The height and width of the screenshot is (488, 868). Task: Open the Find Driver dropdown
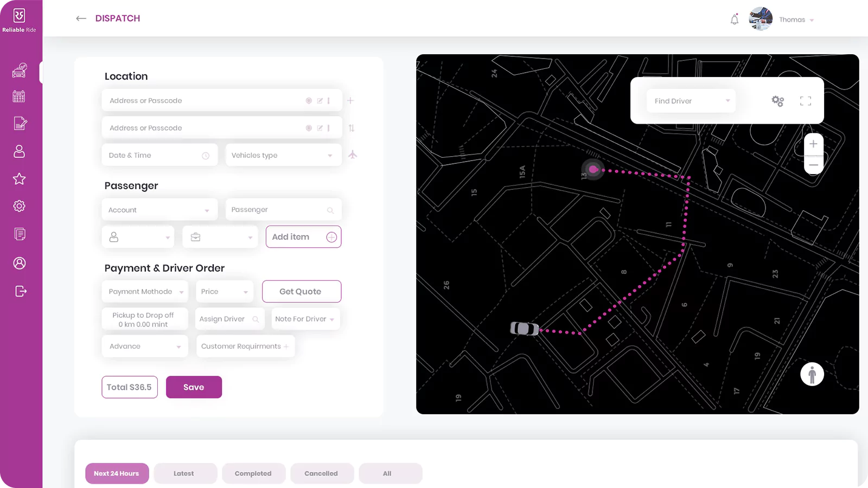coord(691,101)
